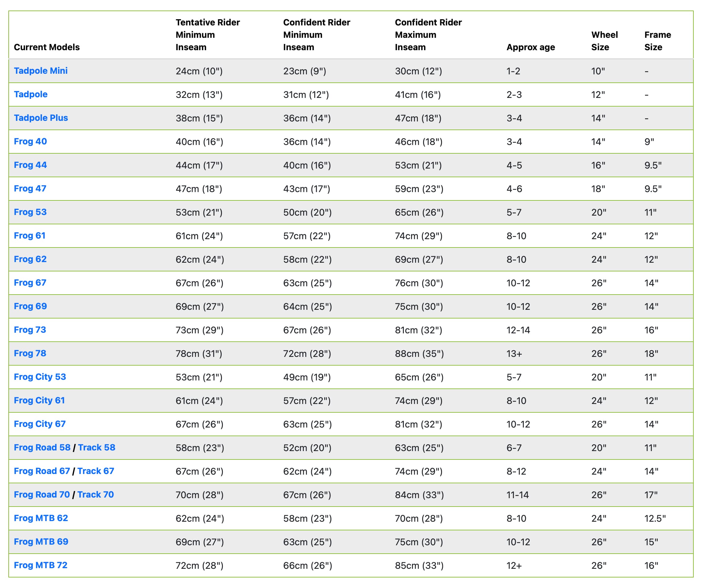
Task: Open the Frog MTB 62 link
Action: (x=41, y=518)
